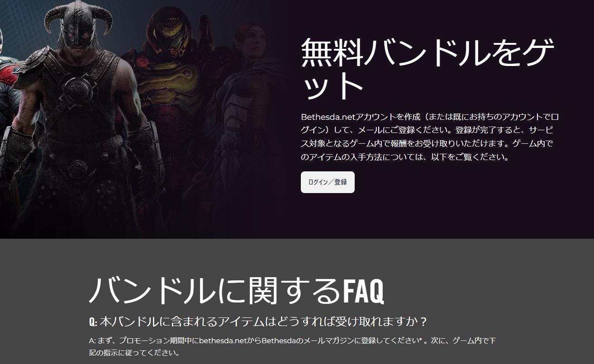
Task: Click the answer text starting with まず、プロモーション期間中
Action: pyautogui.click(x=292, y=346)
